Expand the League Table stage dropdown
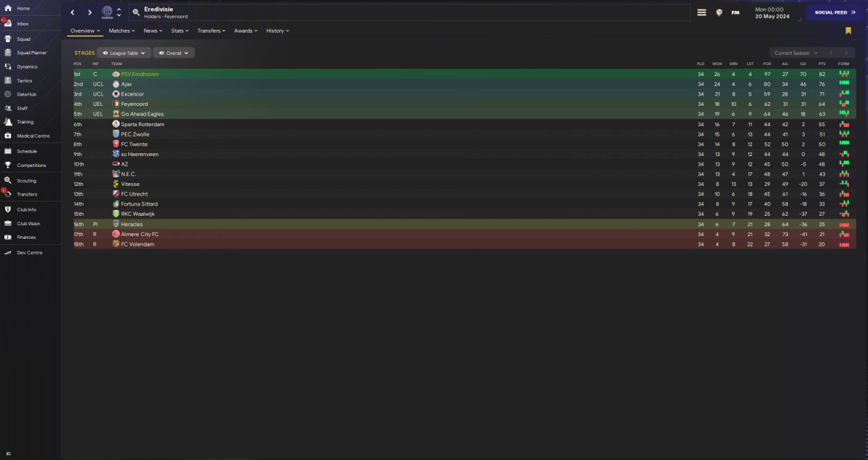Screen dimensions: 868x460 tap(125, 52)
